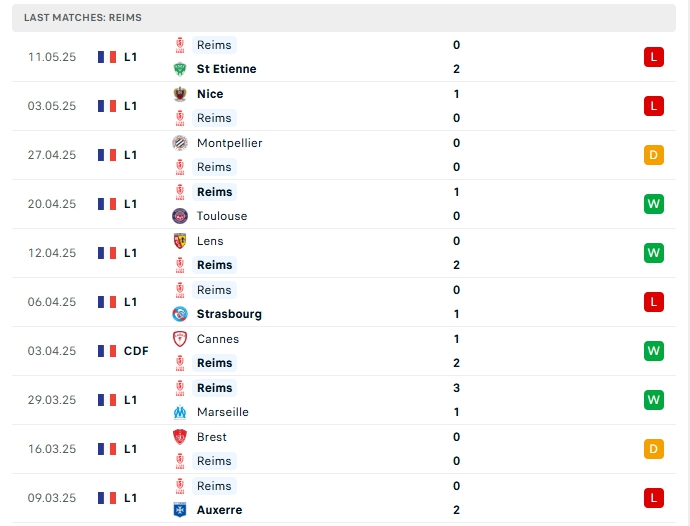The image size is (690, 526).
Task: Click the French flag beside CDF
Action: (x=107, y=351)
